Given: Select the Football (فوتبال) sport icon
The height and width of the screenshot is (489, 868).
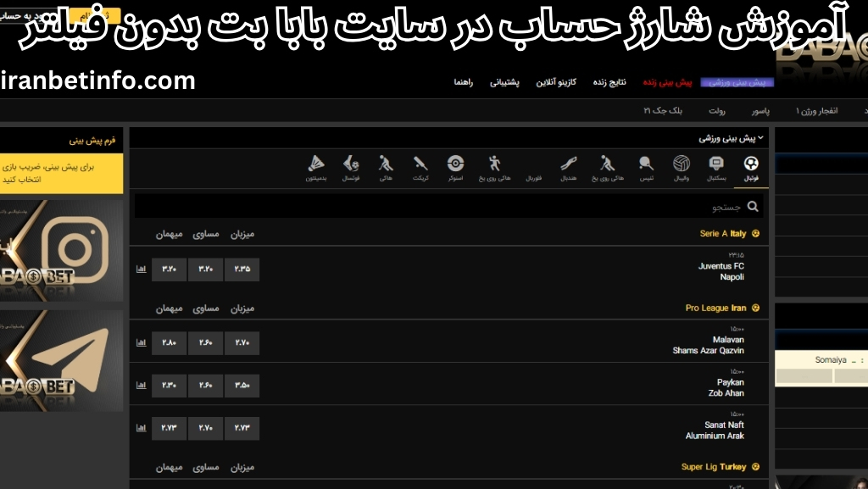Looking at the screenshot, I should 751,168.
